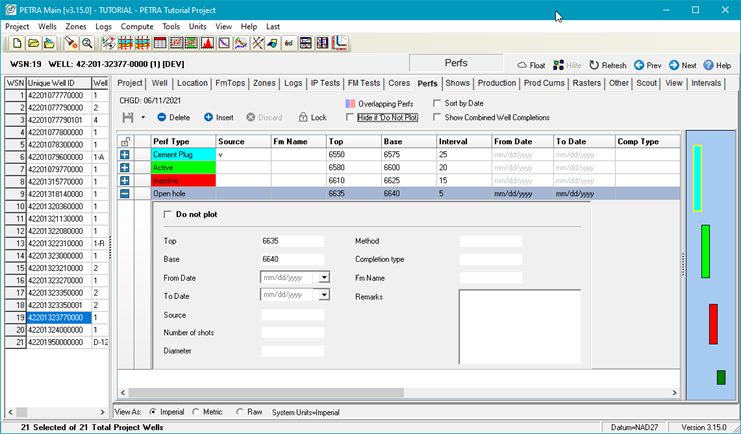Screen dimensions: 741x434
Task: Click the Refresh icon
Action: pyautogui.click(x=594, y=65)
